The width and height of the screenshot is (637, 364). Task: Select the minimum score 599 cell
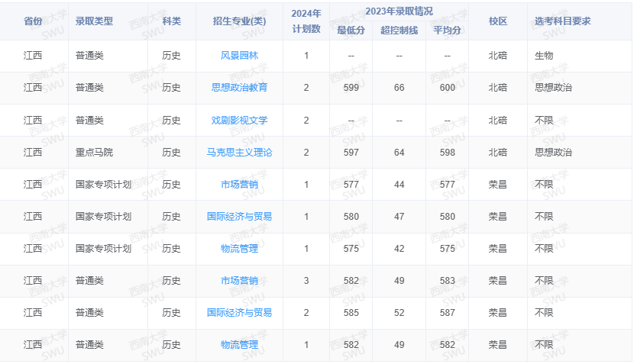pos(351,87)
